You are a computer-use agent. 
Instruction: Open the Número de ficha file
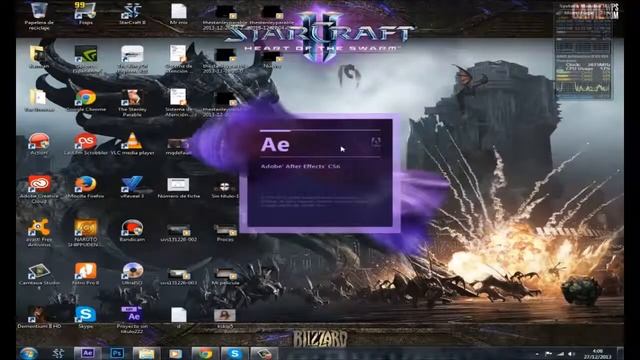point(178,187)
